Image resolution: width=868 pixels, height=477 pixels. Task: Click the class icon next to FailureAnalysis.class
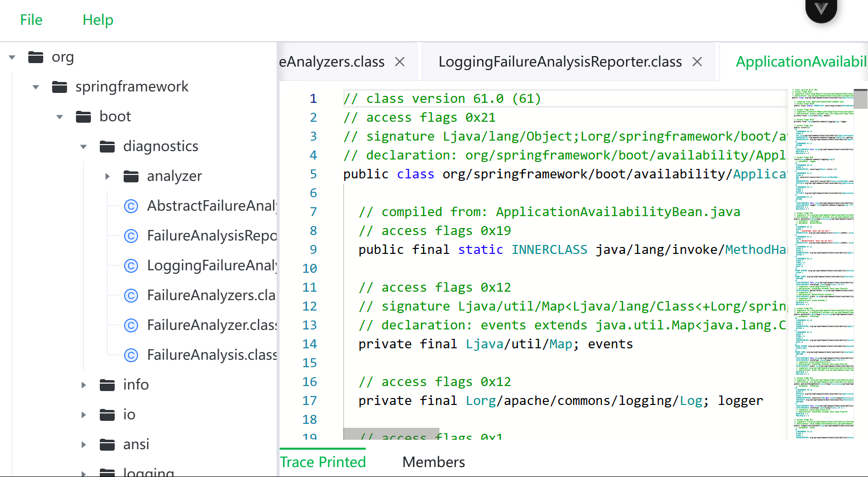[131, 355]
